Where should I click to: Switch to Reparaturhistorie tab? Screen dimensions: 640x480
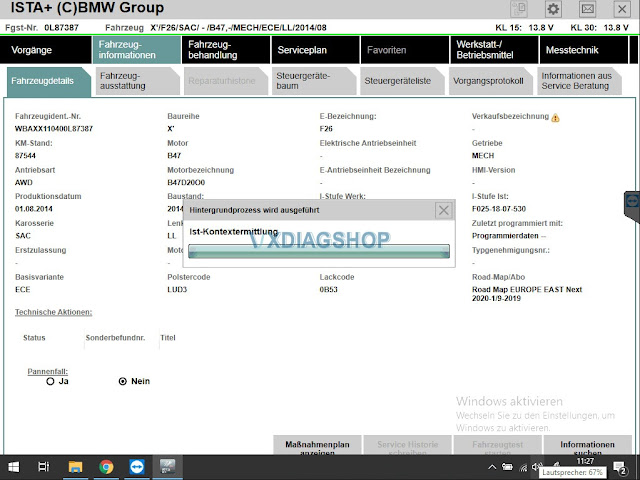click(226, 81)
